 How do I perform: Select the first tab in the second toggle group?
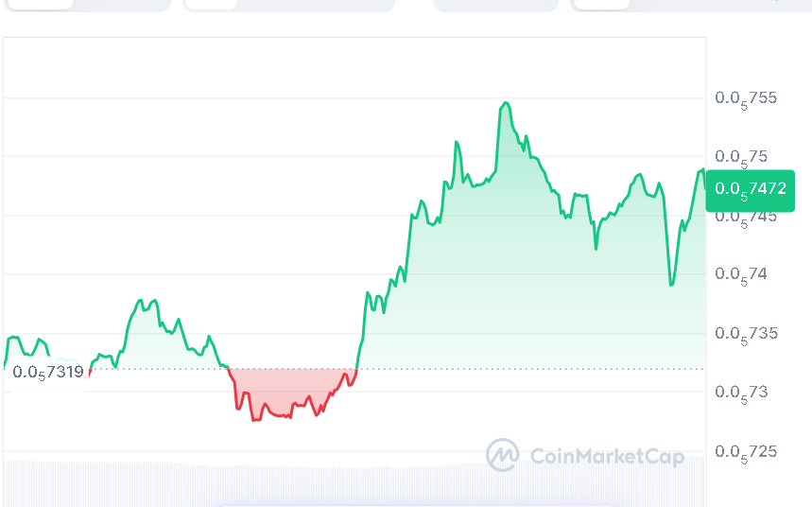click(211, 4)
